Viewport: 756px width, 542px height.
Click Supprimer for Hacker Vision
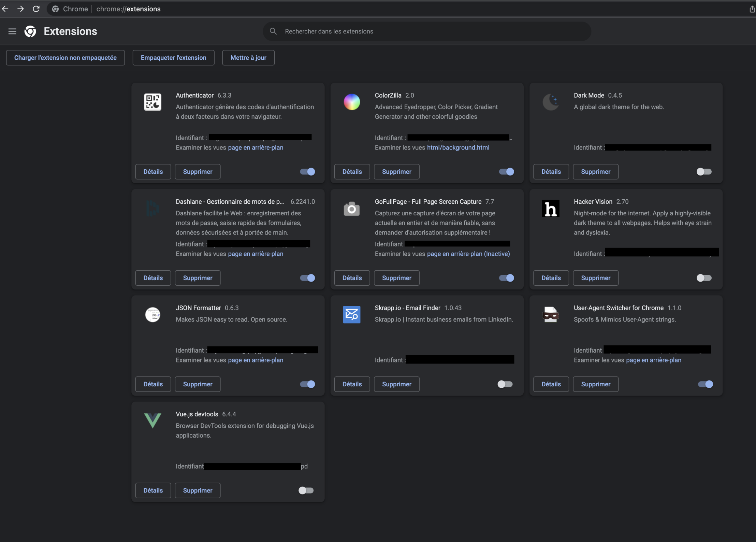(596, 278)
